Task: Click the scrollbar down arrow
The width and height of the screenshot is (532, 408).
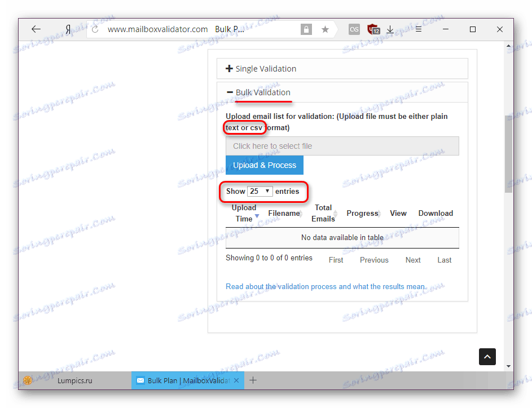Action: click(508, 366)
